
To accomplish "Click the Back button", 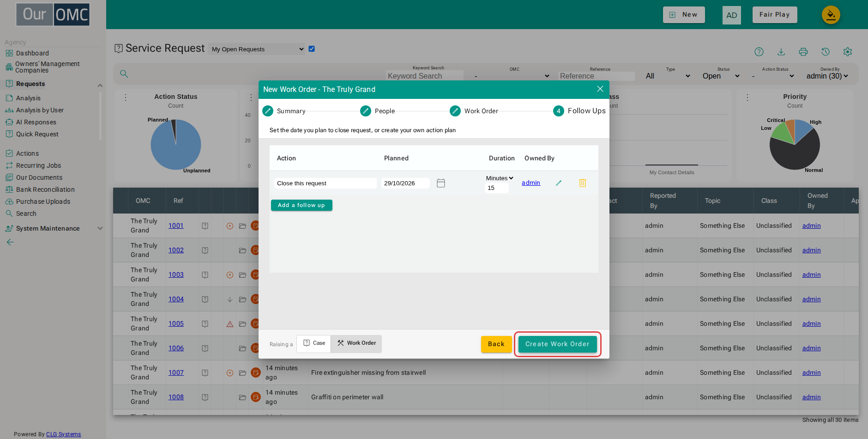I will pos(496,344).
